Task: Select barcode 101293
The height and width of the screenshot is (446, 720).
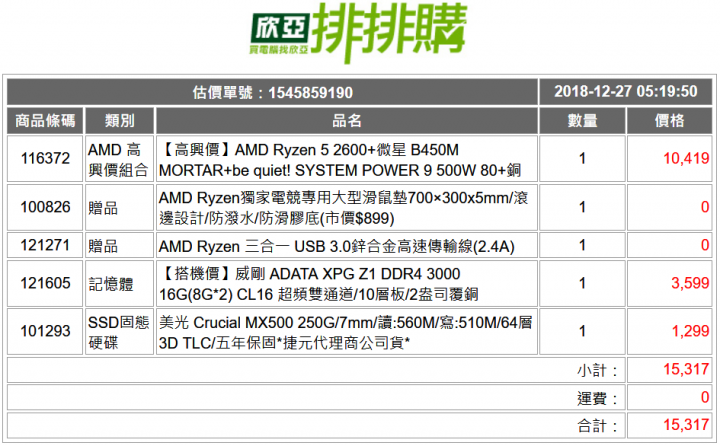Action: pyautogui.click(x=45, y=331)
